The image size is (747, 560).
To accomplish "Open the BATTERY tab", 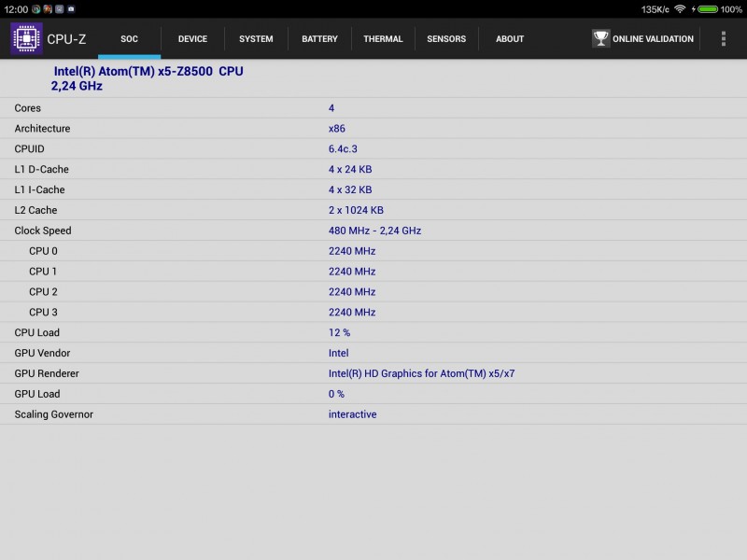I will pos(319,39).
